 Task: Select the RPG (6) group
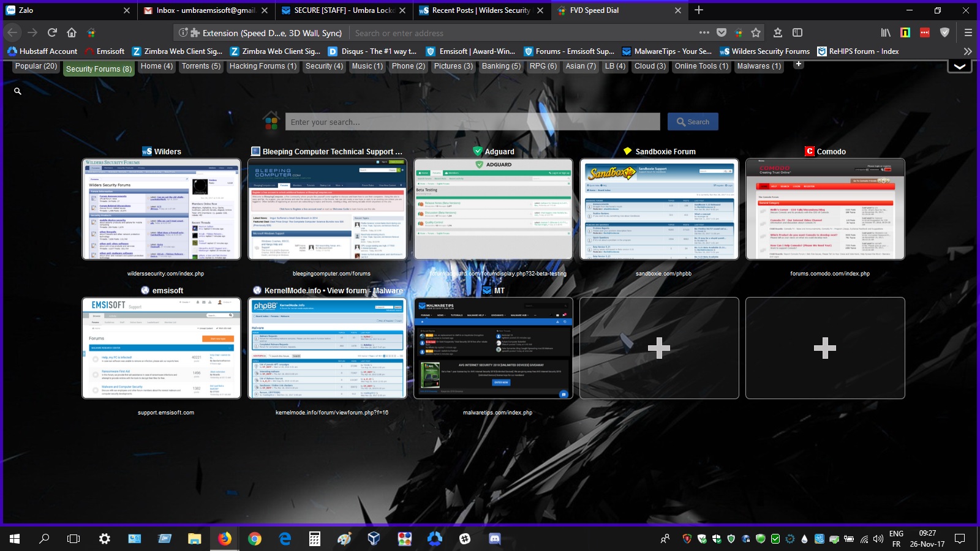tap(543, 66)
